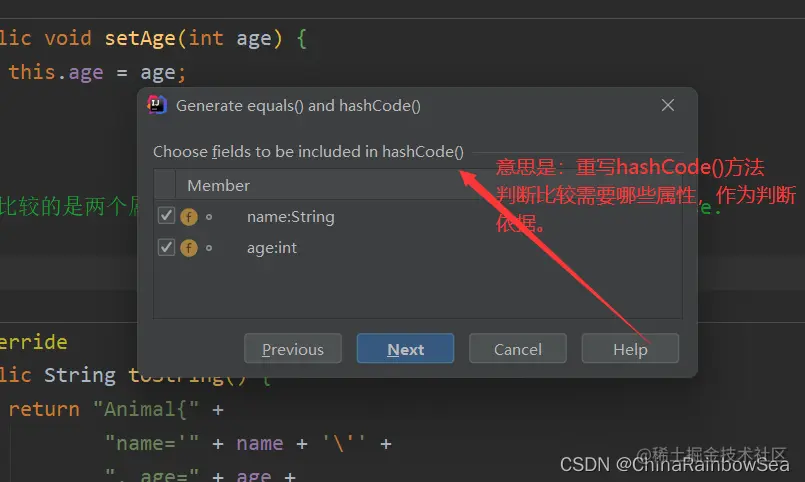The image size is (805, 482).
Task: Select the age:int member row
Action: pyautogui.click(x=418, y=248)
